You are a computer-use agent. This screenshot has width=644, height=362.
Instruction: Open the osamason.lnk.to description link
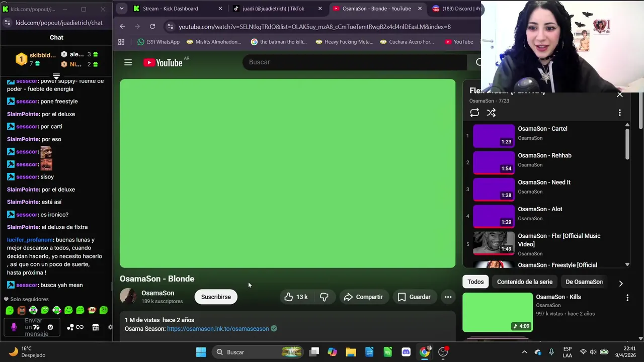[x=218, y=329]
